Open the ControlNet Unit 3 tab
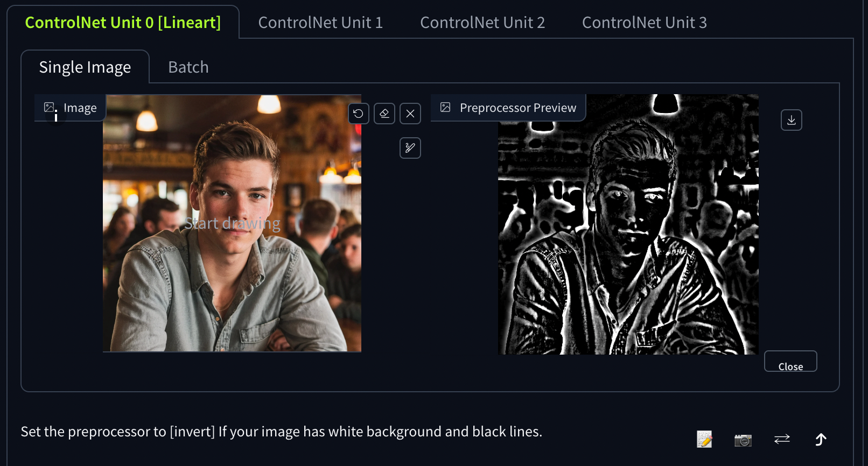This screenshot has height=466, width=868. (x=645, y=23)
